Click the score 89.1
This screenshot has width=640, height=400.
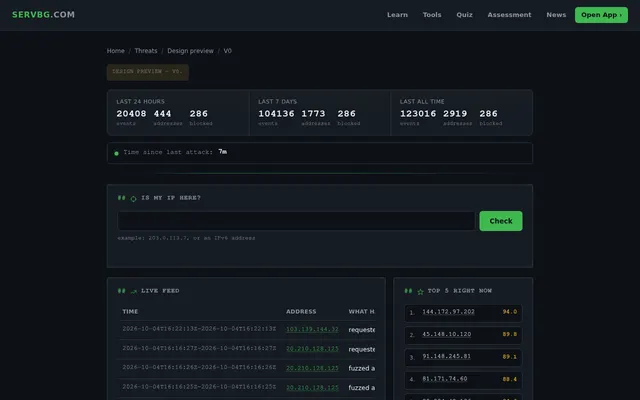click(x=510, y=357)
